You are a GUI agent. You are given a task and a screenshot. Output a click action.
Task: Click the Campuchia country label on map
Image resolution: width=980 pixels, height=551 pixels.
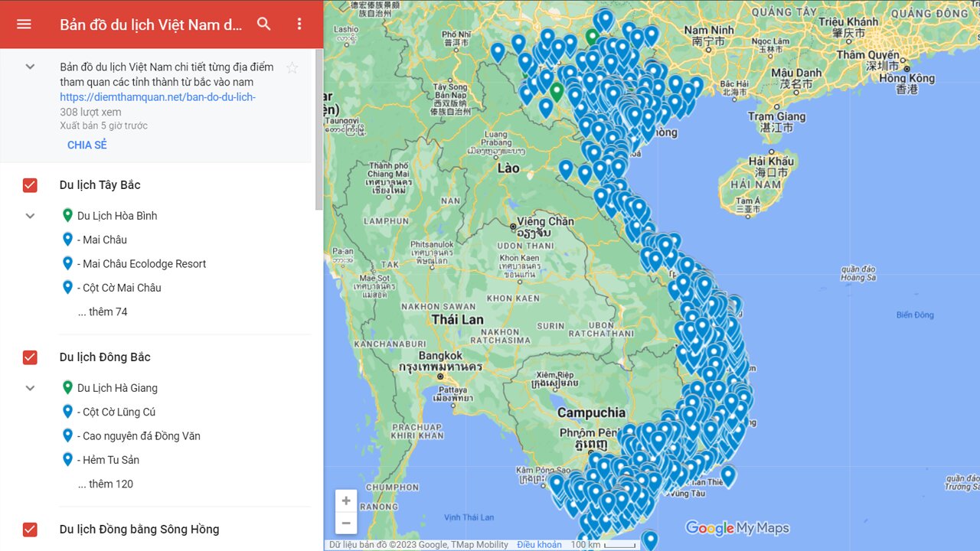[591, 412]
